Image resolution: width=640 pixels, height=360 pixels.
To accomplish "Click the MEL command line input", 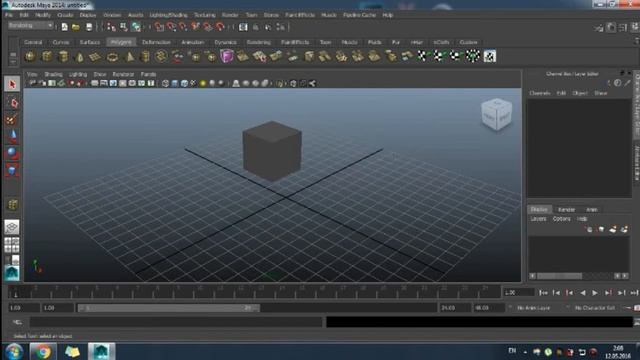I will (x=176, y=322).
